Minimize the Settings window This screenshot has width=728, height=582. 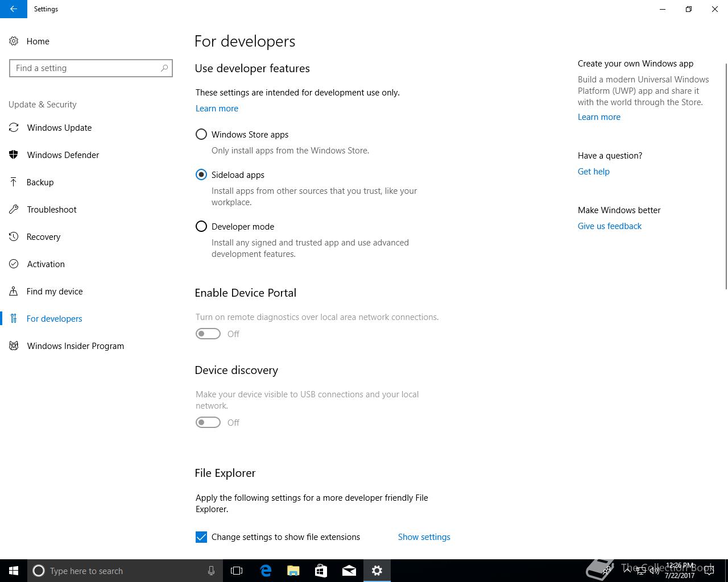coord(663,9)
